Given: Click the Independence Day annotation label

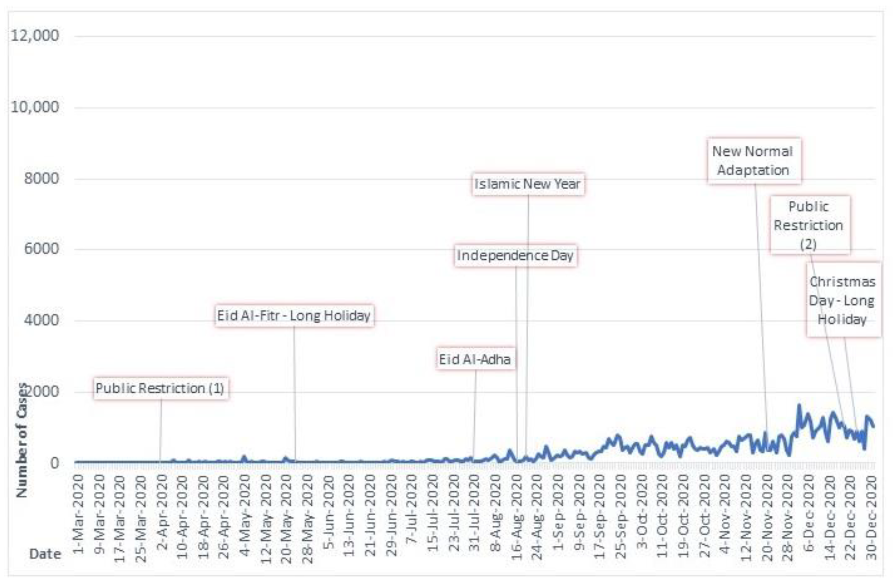Looking at the screenshot, I should 515,256.
